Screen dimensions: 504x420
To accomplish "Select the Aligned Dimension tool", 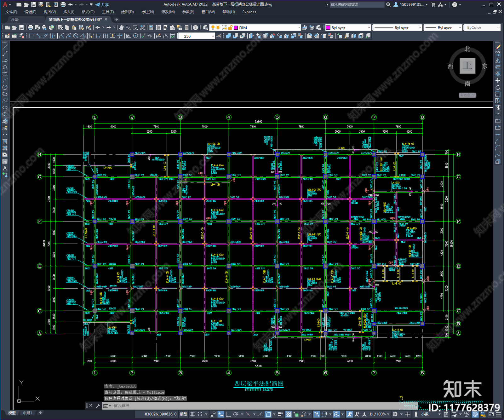I will point(38,36).
